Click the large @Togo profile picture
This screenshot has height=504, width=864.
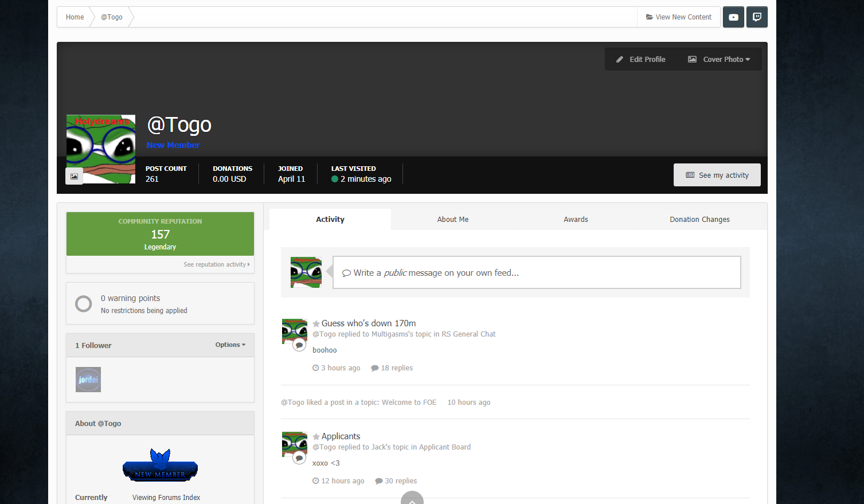[101, 149]
